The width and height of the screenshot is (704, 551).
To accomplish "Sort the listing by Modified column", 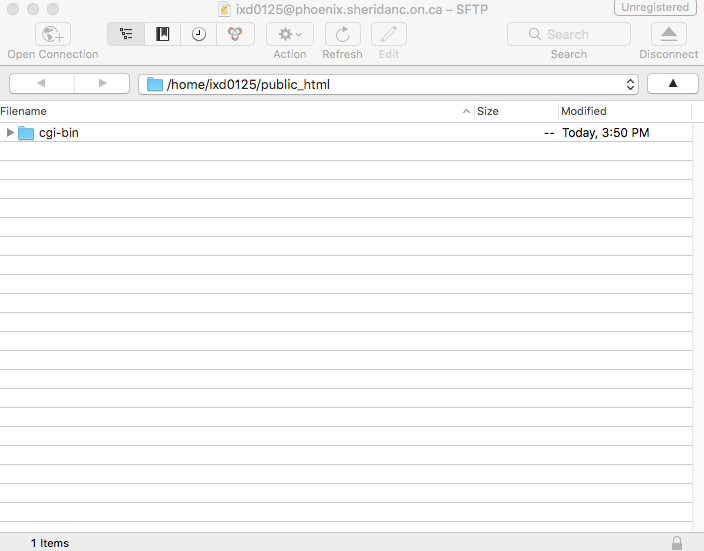I will 623,111.
